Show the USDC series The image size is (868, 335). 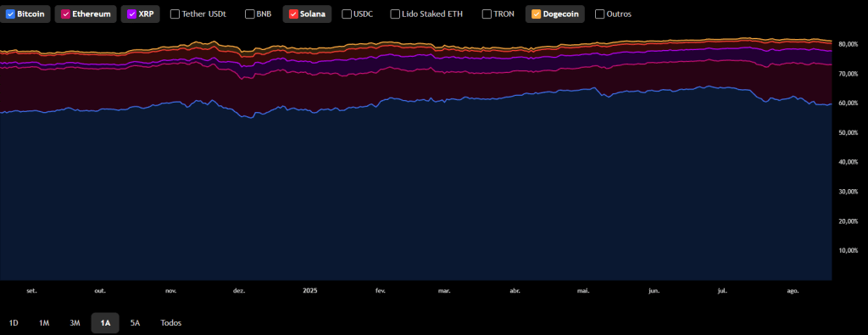click(x=347, y=14)
